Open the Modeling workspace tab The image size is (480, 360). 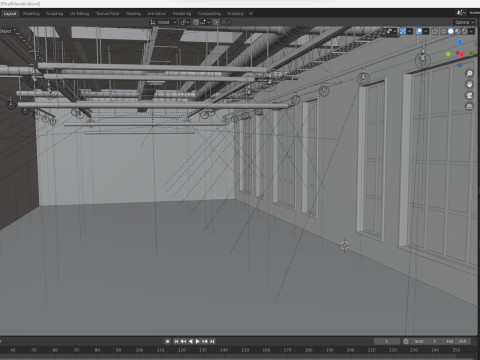pos(31,14)
